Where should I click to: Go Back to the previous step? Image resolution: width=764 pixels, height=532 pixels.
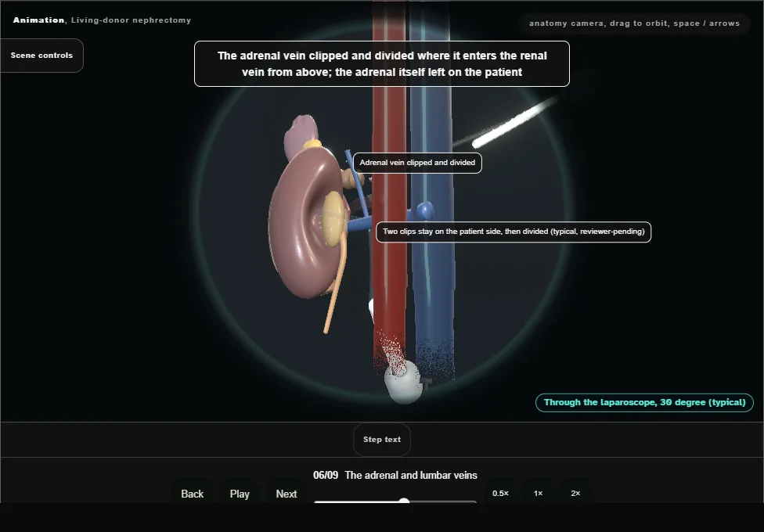point(192,494)
